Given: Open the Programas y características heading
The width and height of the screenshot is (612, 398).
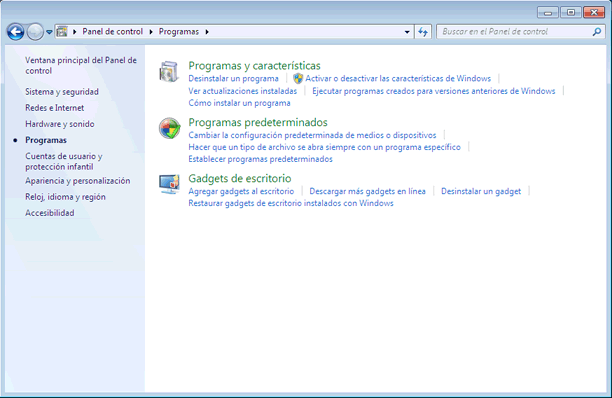Looking at the screenshot, I should pyautogui.click(x=254, y=66).
